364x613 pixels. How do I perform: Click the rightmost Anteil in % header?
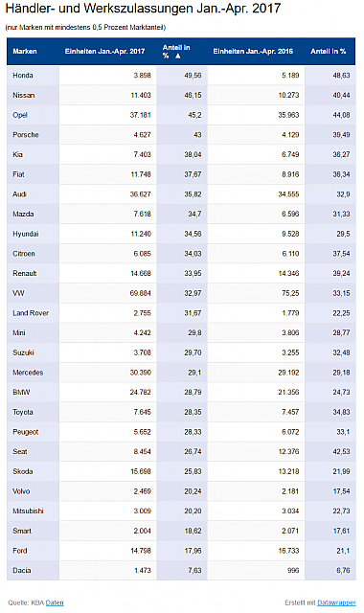(328, 51)
